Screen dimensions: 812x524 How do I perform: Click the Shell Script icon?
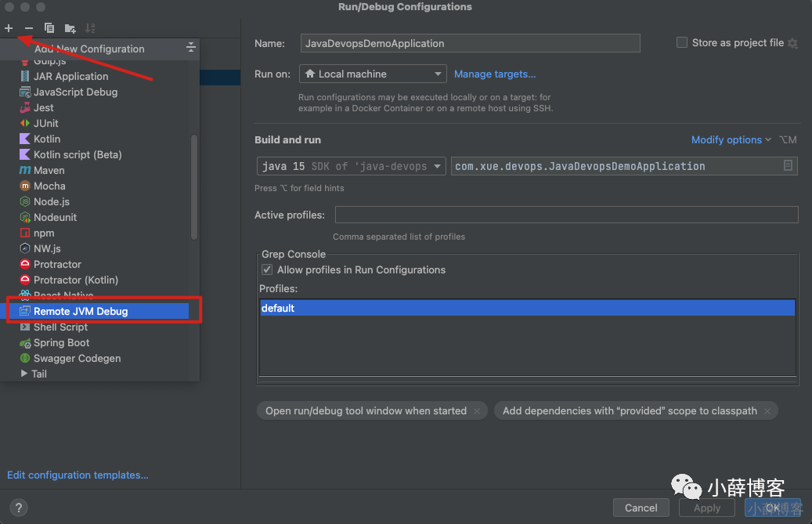pyautogui.click(x=25, y=327)
